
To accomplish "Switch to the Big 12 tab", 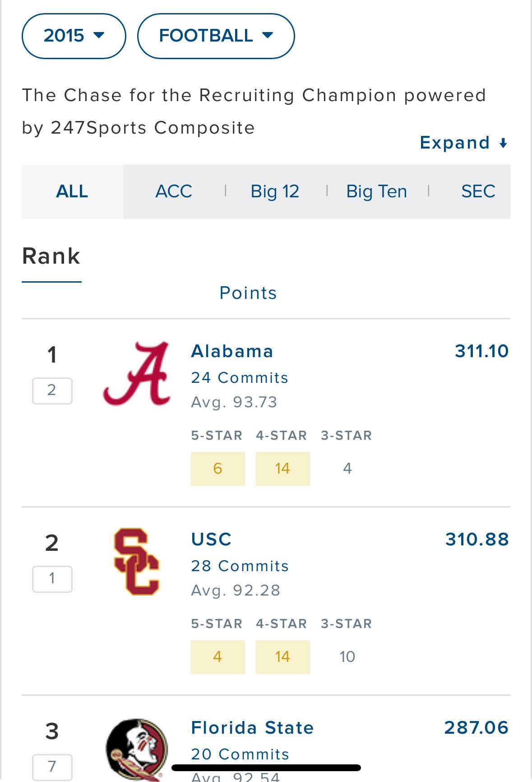I will pyautogui.click(x=275, y=191).
